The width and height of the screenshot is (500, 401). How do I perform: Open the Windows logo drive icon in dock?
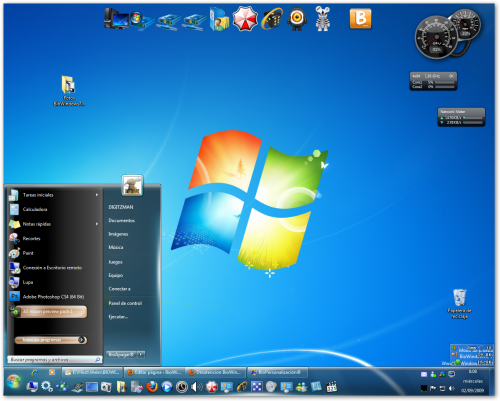pos(142,20)
